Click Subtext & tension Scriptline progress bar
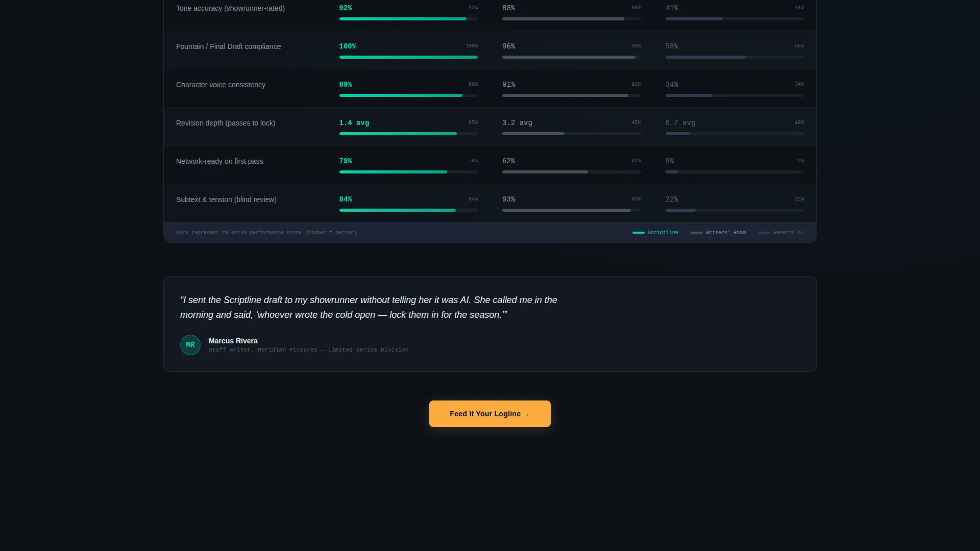This screenshot has height=551, width=980. point(408,210)
